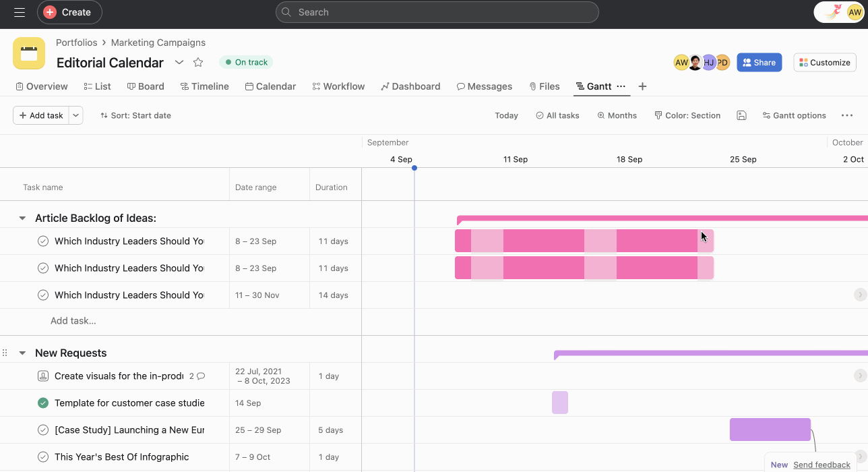
Task: Click the Search field
Action: point(437,11)
